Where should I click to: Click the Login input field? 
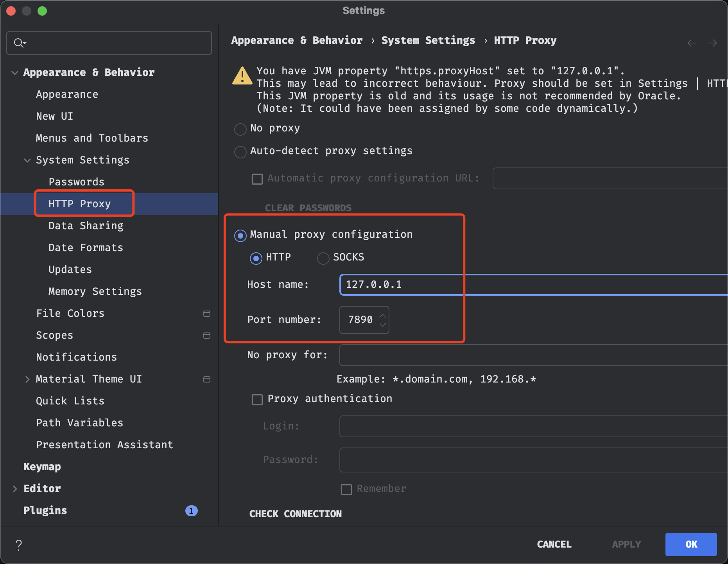534,426
